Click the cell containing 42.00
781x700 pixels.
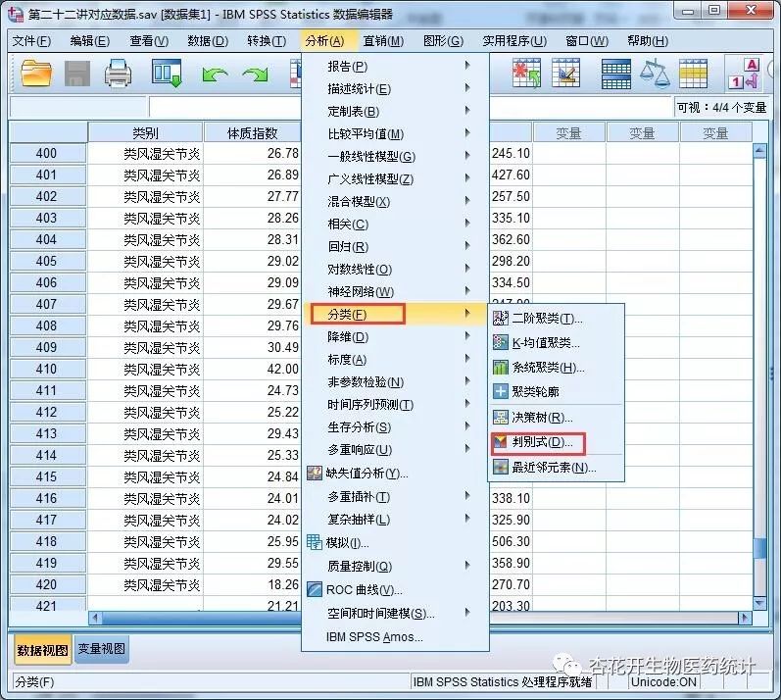coord(252,369)
